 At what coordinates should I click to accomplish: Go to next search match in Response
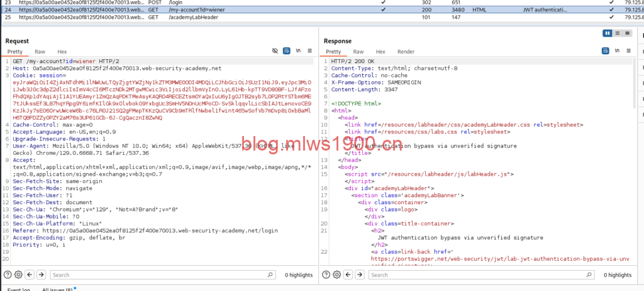[360, 275]
